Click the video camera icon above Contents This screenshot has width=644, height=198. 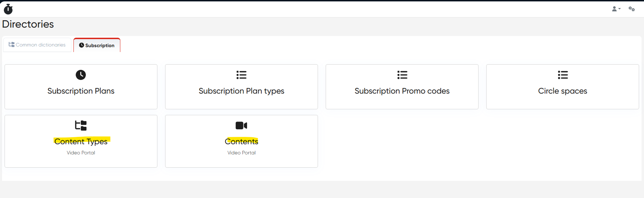[x=241, y=125]
